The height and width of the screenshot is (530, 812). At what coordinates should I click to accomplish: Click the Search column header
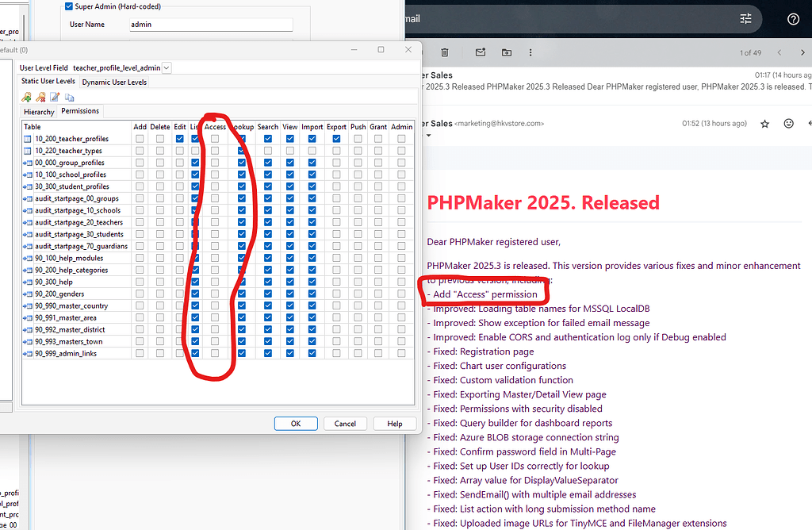pyautogui.click(x=268, y=127)
